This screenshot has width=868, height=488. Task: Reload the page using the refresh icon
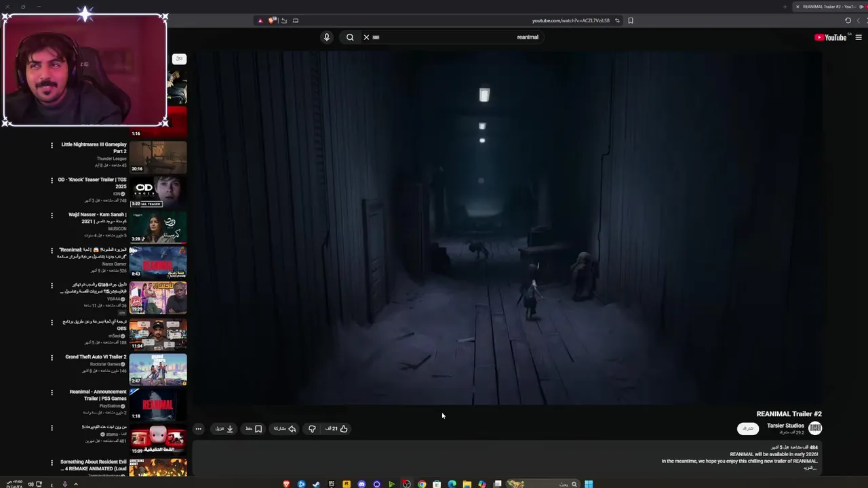pyautogui.click(x=848, y=20)
